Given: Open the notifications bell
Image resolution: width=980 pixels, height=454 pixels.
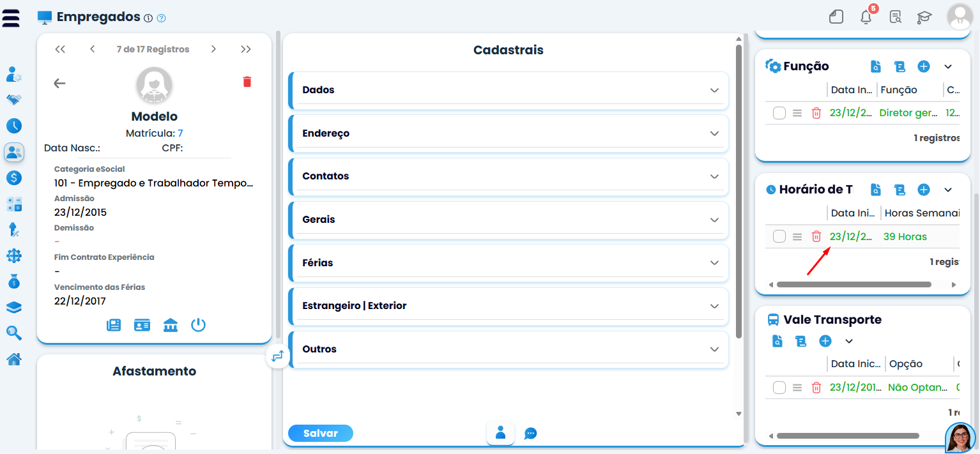Looking at the screenshot, I should pyautogui.click(x=866, y=17).
